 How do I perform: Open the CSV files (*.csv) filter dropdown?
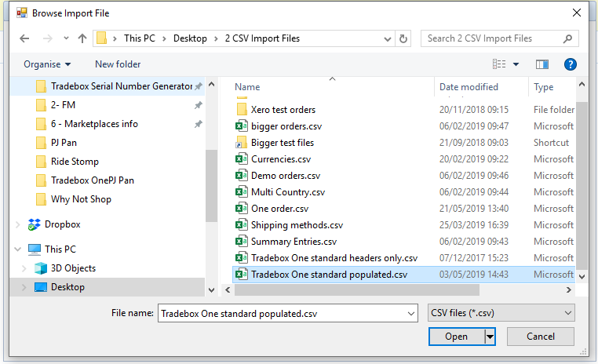pyautogui.click(x=501, y=313)
